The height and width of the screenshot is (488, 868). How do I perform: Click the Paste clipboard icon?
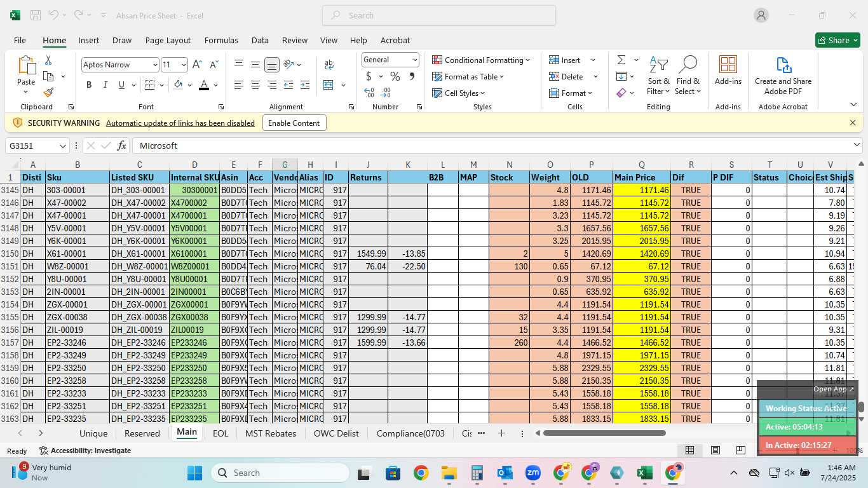coord(26,65)
